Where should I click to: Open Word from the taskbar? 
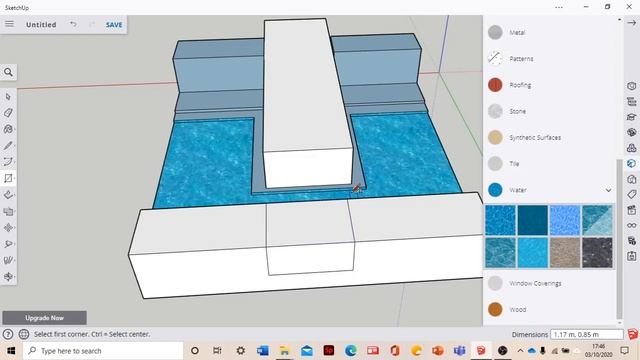(262, 351)
